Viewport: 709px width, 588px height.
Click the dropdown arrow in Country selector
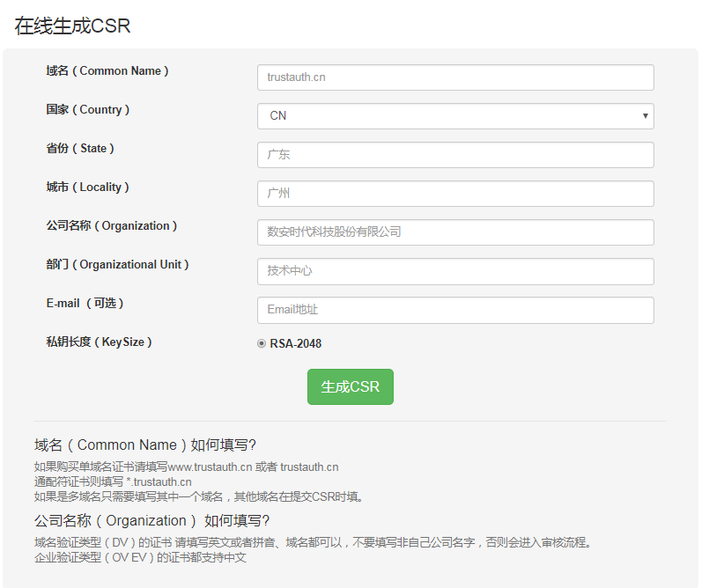646,116
